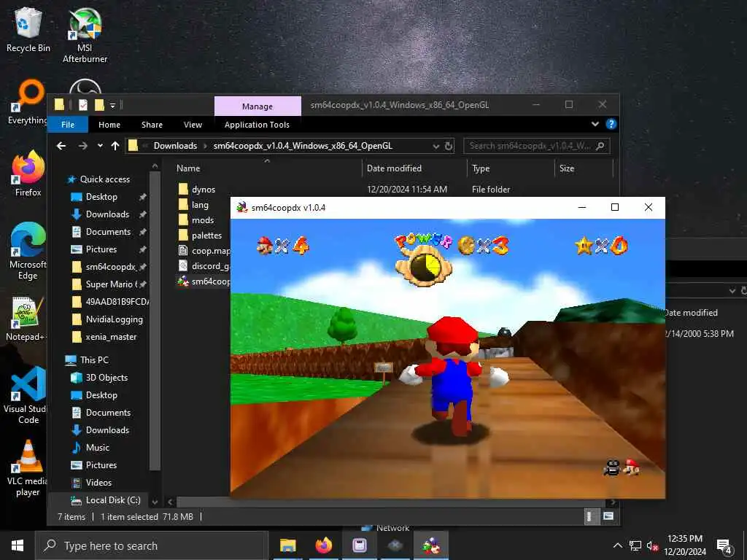
Task: Open the purple disk app on the taskbar
Action: 359,545
